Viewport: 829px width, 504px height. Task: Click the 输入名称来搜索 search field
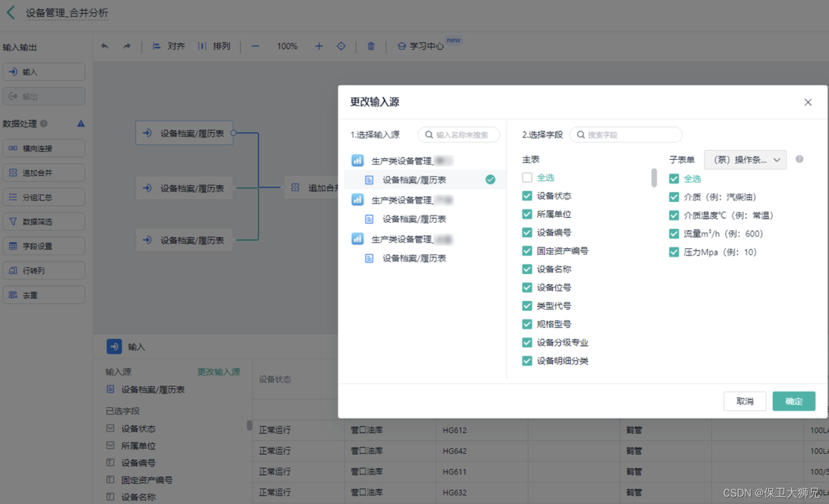[459, 134]
